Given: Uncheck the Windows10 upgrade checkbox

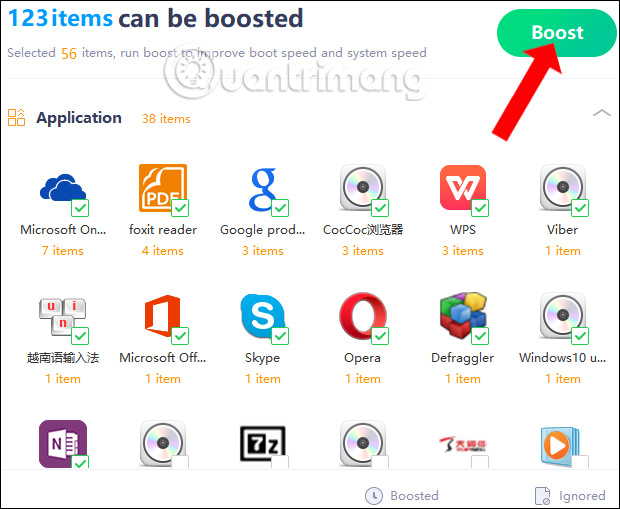Looking at the screenshot, I should pos(580,336).
